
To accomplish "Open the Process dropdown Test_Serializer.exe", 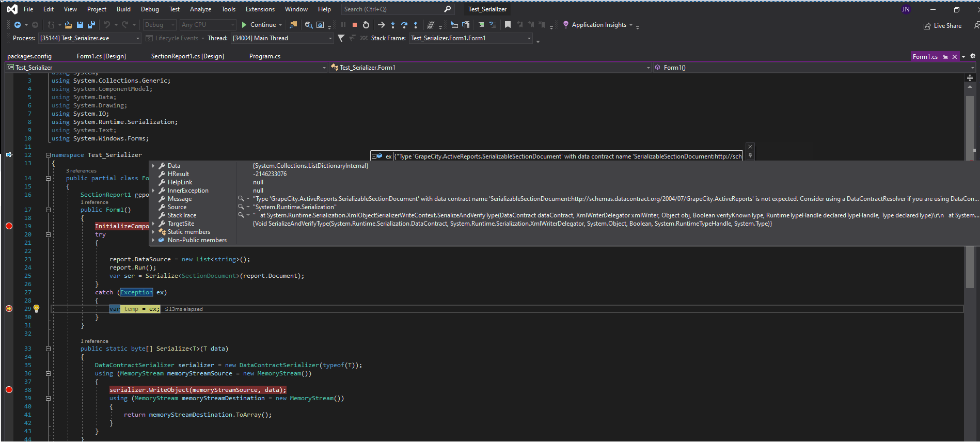I will [89, 38].
